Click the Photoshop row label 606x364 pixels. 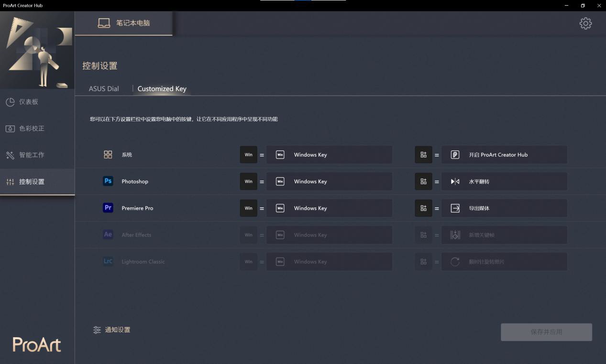135,182
